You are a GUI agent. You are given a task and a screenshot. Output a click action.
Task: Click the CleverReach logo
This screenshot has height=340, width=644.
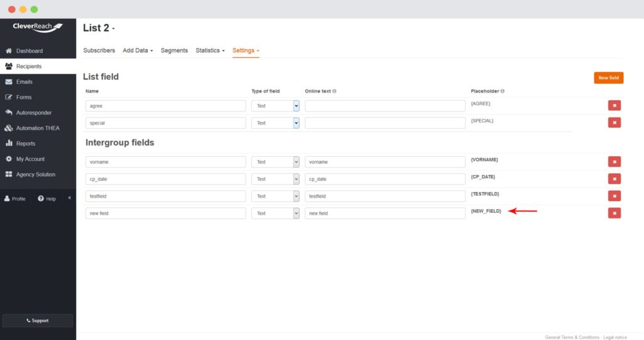point(37,27)
